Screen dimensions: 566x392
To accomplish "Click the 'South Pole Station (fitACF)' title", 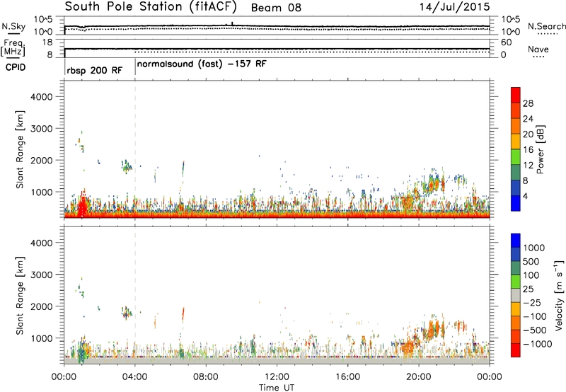I will tap(151, 7).
